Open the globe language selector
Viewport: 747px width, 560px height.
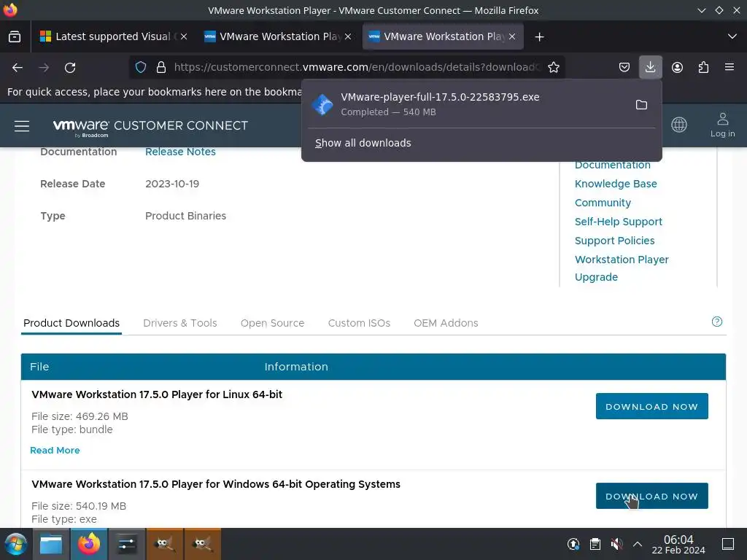click(x=679, y=125)
